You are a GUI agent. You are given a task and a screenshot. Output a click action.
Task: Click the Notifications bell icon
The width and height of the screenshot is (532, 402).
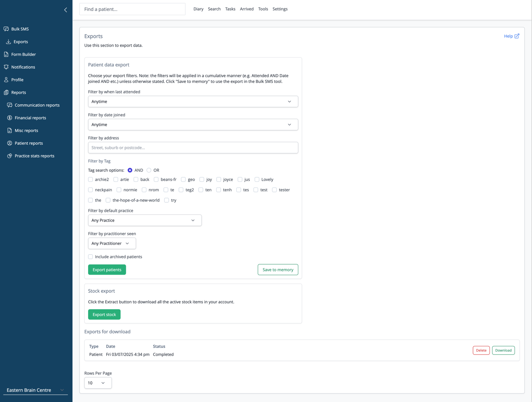pyautogui.click(x=6, y=67)
